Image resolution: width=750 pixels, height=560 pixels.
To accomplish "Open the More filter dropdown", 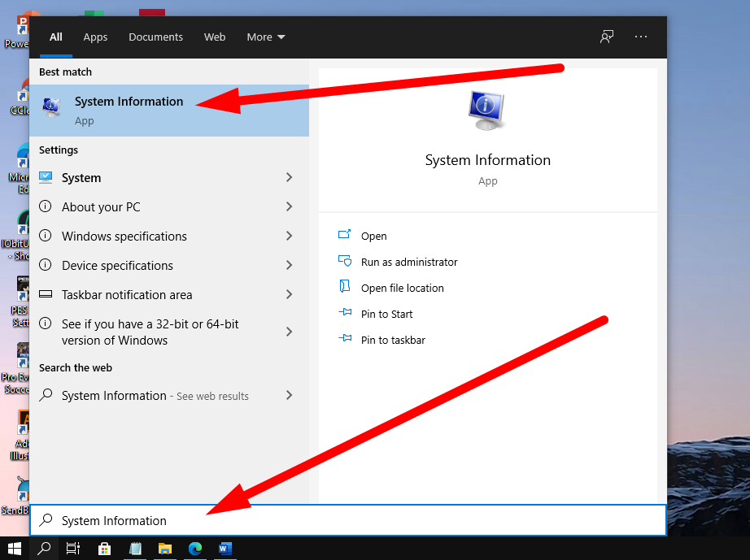I will point(265,37).
